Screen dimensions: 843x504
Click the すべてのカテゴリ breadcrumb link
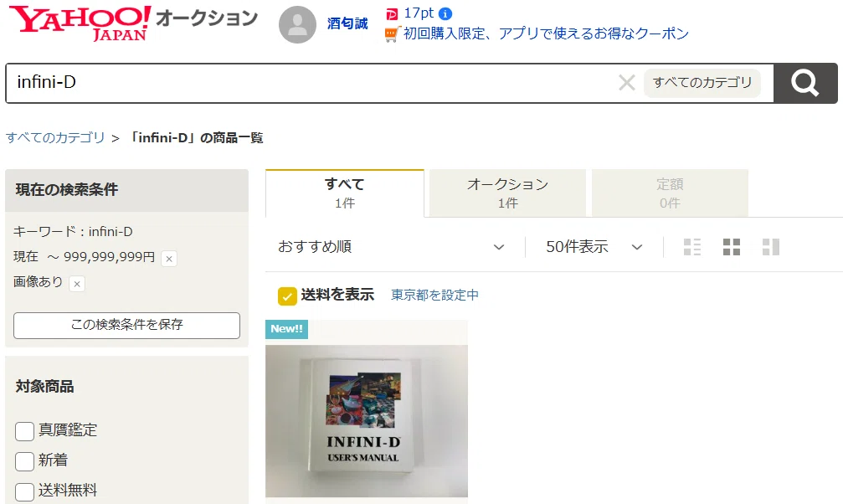[x=55, y=137]
